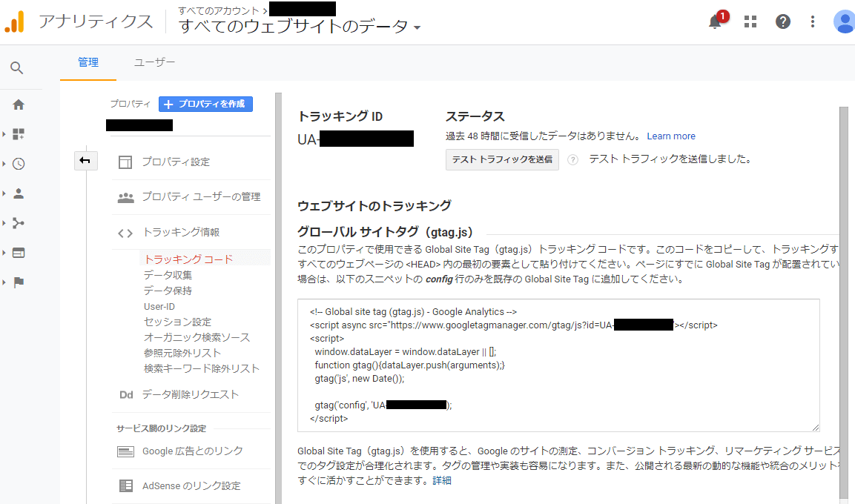Click the トラッキング ID heading
855x504 pixels.
coord(340,116)
